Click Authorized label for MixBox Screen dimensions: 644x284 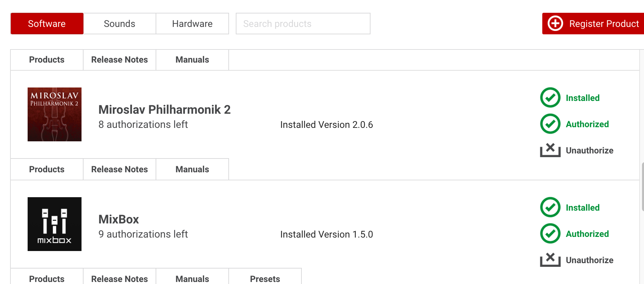pyautogui.click(x=587, y=234)
